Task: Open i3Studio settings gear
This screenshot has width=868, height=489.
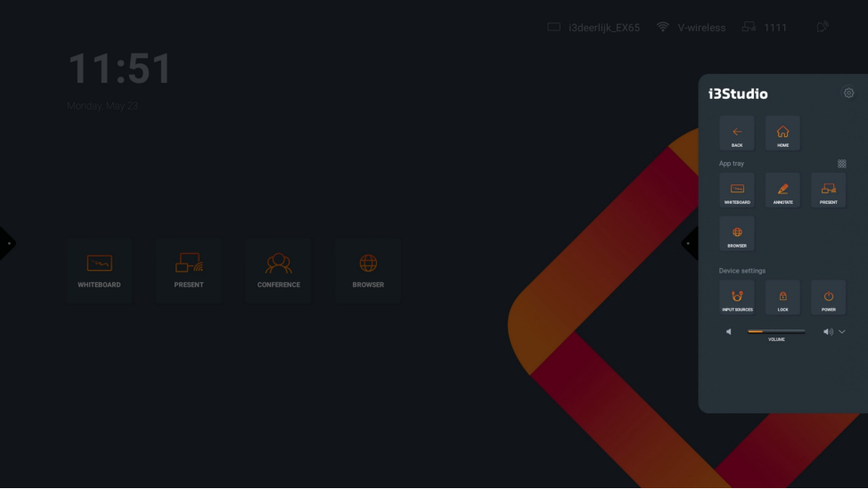Action: coord(848,94)
